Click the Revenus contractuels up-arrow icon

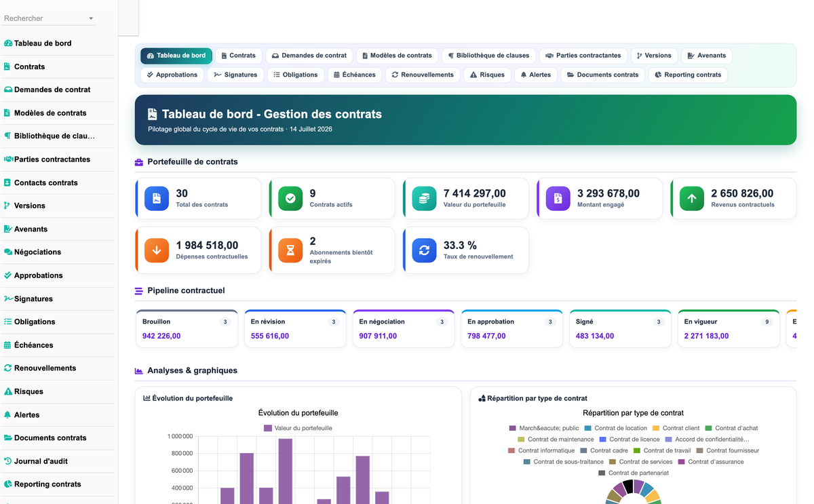point(692,198)
